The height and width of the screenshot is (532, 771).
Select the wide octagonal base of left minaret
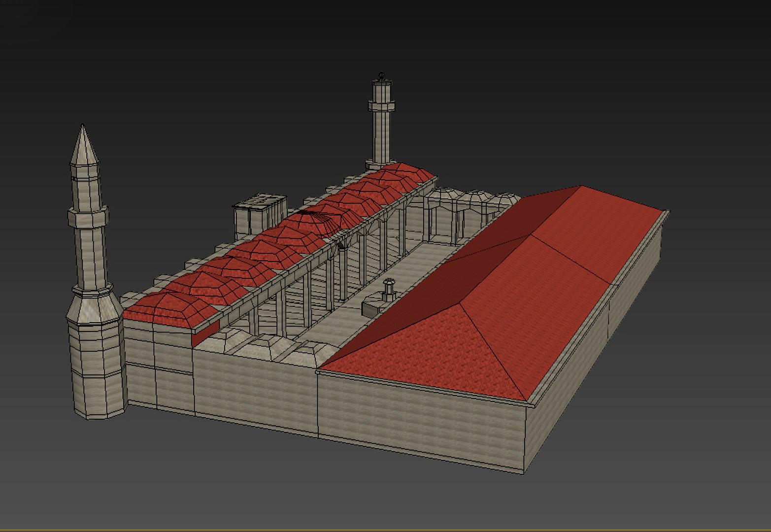(95, 365)
